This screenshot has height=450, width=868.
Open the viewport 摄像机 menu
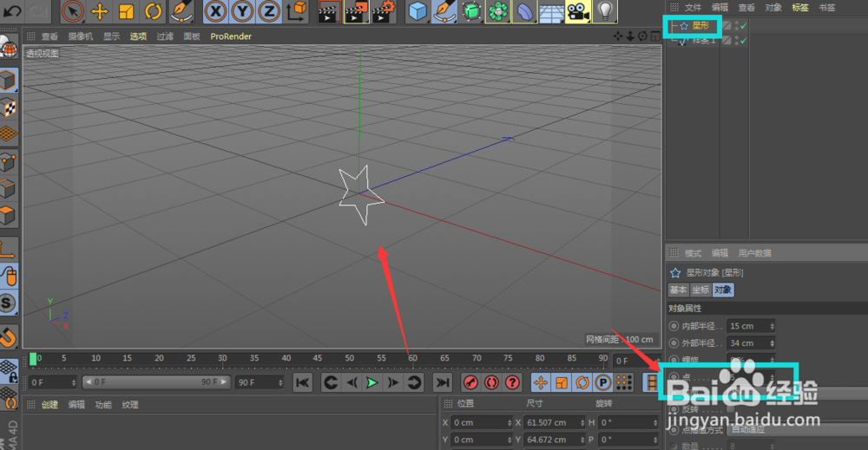pos(81,36)
